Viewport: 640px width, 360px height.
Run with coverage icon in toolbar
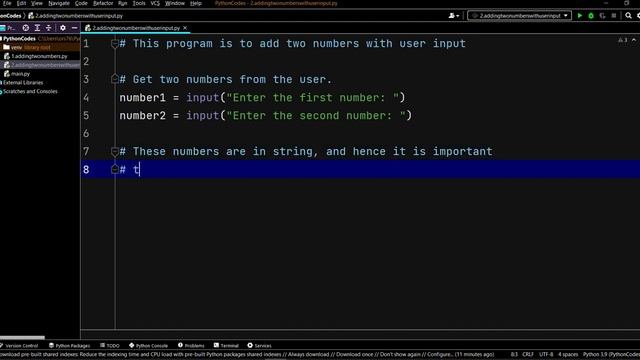[x=602, y=16]
